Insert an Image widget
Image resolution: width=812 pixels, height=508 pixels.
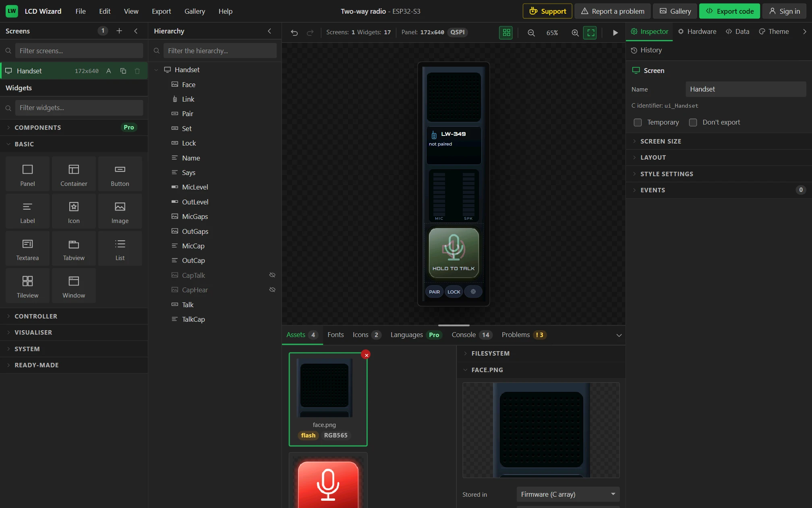(x=120, y=212)
